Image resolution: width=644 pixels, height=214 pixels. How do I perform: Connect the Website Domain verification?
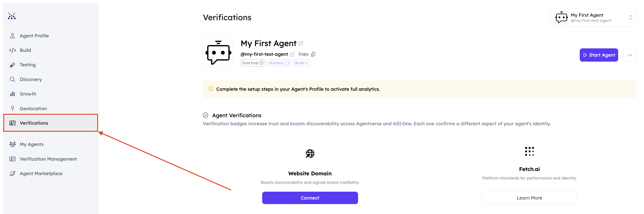(x=310, y=198)
